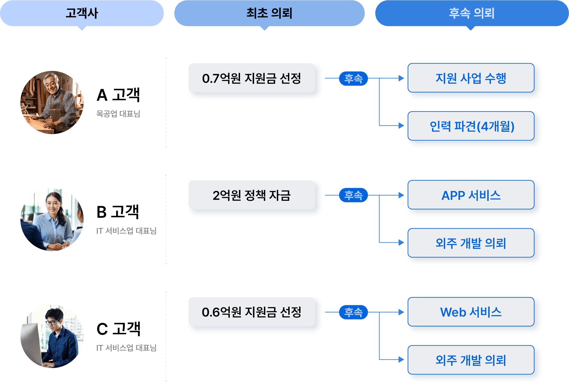Select the 지원 사업 수행 box
569x392 pixels.
coord(471,78)
